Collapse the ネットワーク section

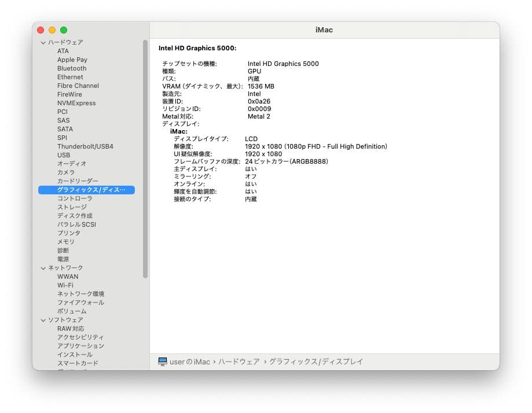click(x=43, y=267)
